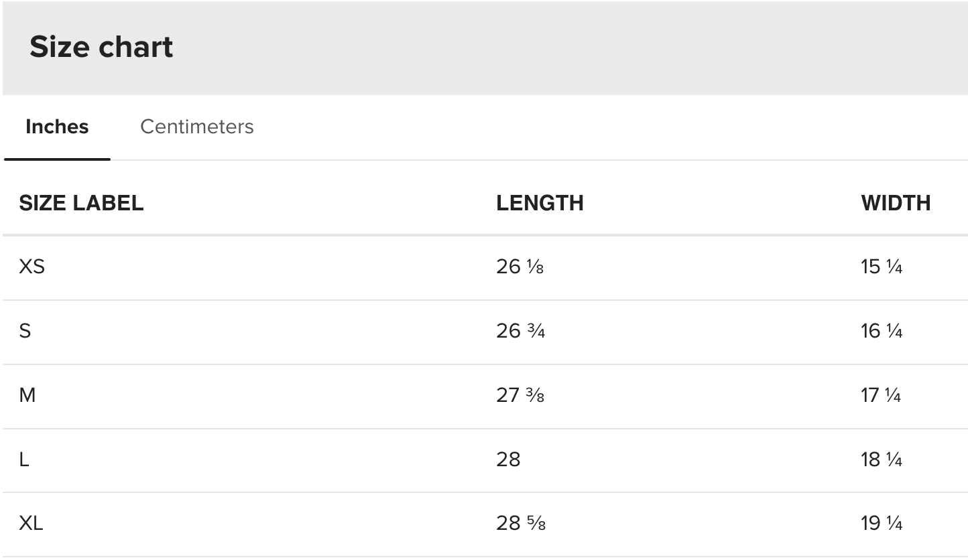
Task: Click the Size chart heading
Action: tap(101, 47)
